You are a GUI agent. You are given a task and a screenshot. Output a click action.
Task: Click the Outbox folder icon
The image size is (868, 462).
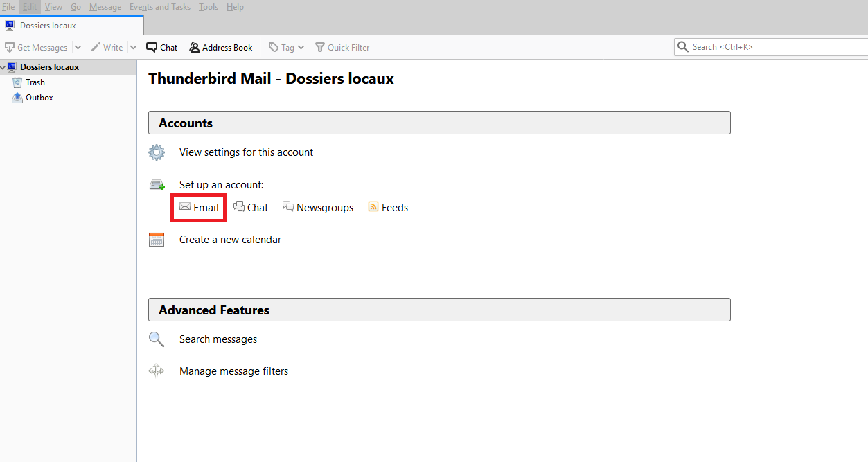pos(17,98)
